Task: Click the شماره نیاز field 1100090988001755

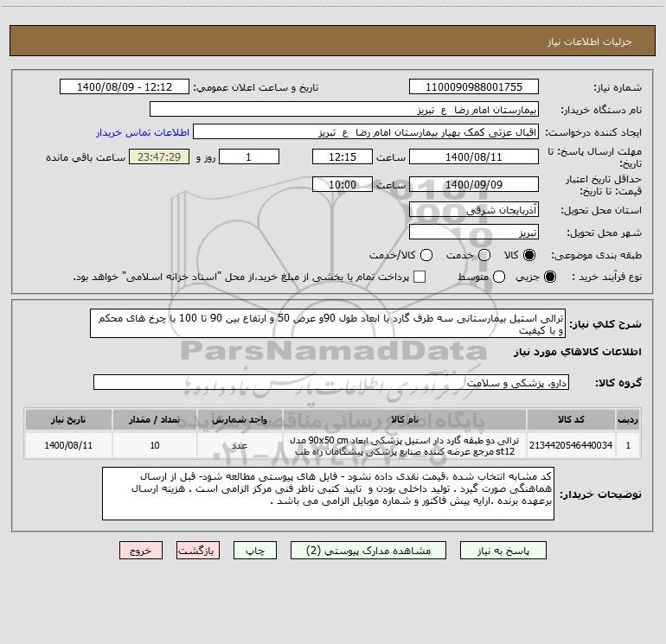Action: point(474,86)
